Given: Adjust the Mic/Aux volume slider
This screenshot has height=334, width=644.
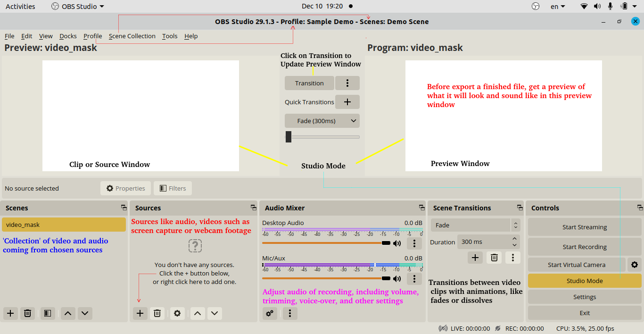Looking at the screenshot, I should pos(326,278).
